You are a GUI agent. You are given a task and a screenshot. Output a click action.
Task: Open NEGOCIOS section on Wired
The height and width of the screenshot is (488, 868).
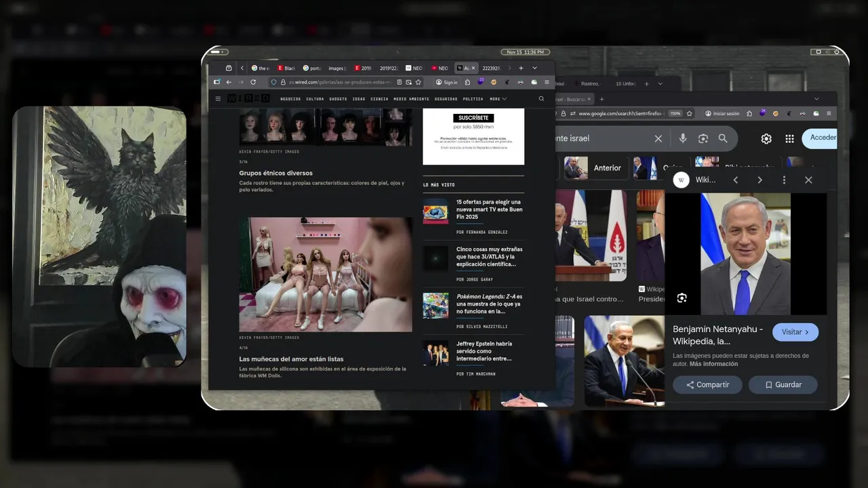(x=290, y=99)
